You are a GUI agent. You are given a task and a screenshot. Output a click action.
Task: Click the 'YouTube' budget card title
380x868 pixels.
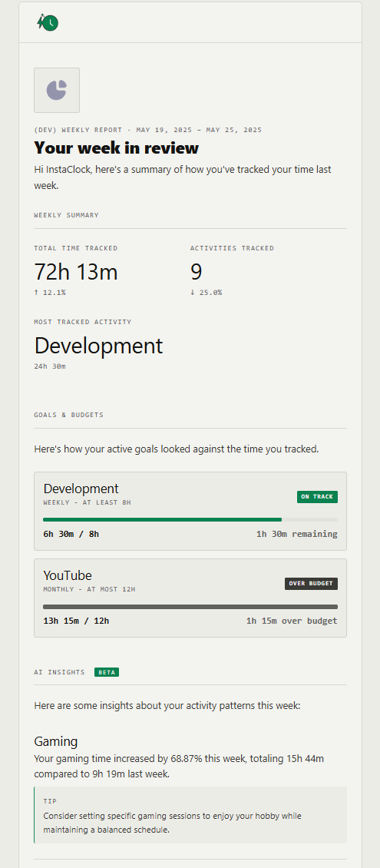pos(68,575)
